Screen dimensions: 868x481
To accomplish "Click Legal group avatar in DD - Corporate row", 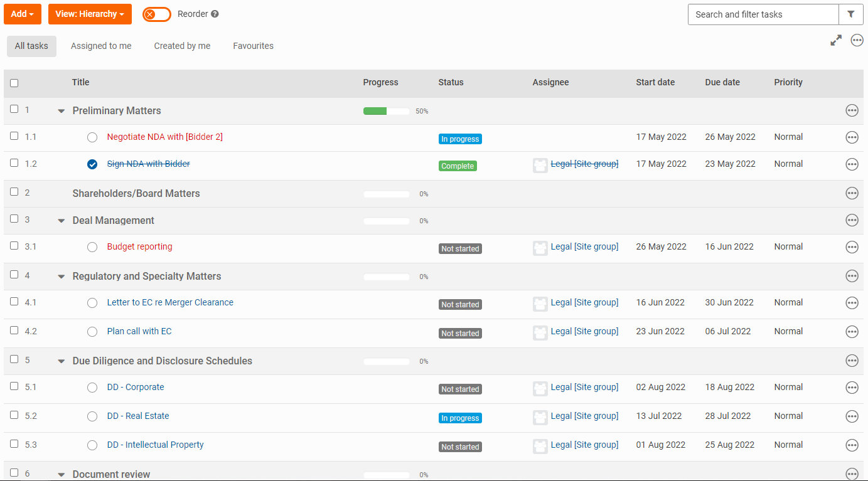I will click(x=540, y=388).
